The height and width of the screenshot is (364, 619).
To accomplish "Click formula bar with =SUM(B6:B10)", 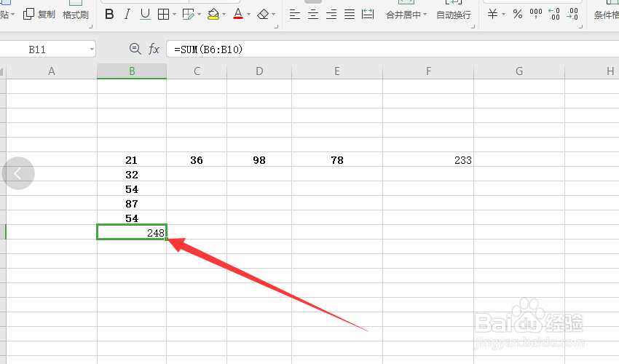I will tap(393, 50).
